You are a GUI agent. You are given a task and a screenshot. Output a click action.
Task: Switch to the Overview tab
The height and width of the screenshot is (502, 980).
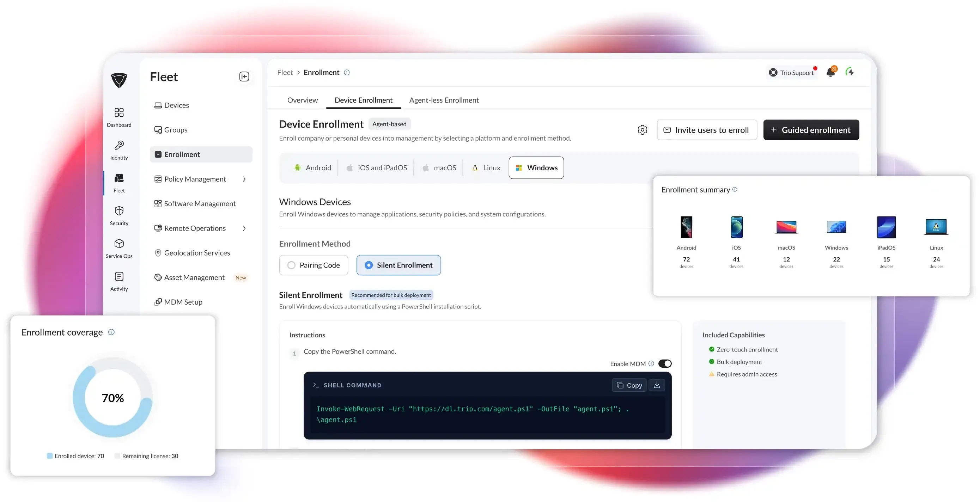tap(303, 100)
